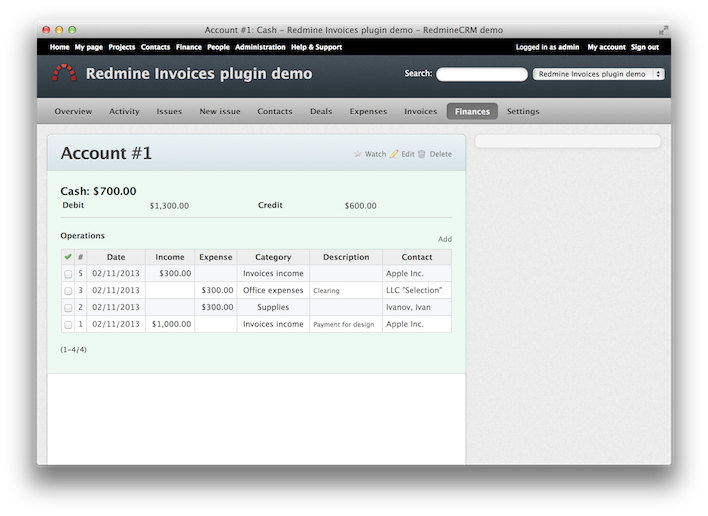
Task: Click Sign out link
Action: click(x=644, y=47)
